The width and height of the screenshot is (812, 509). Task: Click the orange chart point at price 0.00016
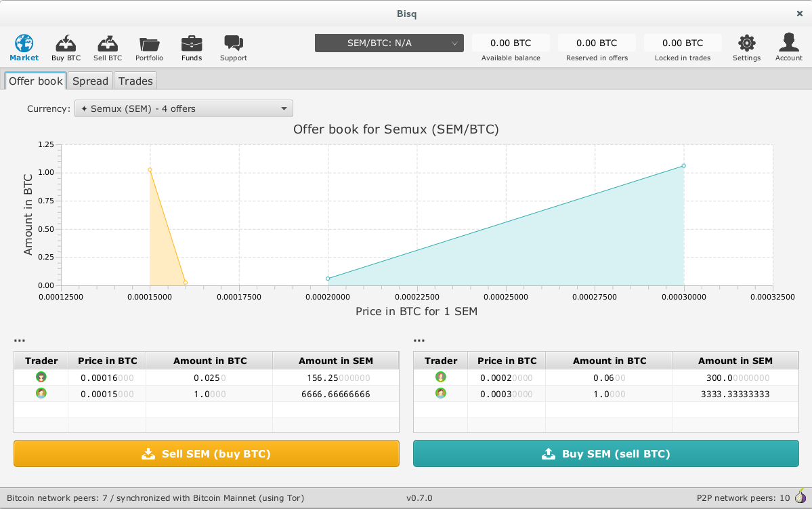186,283
